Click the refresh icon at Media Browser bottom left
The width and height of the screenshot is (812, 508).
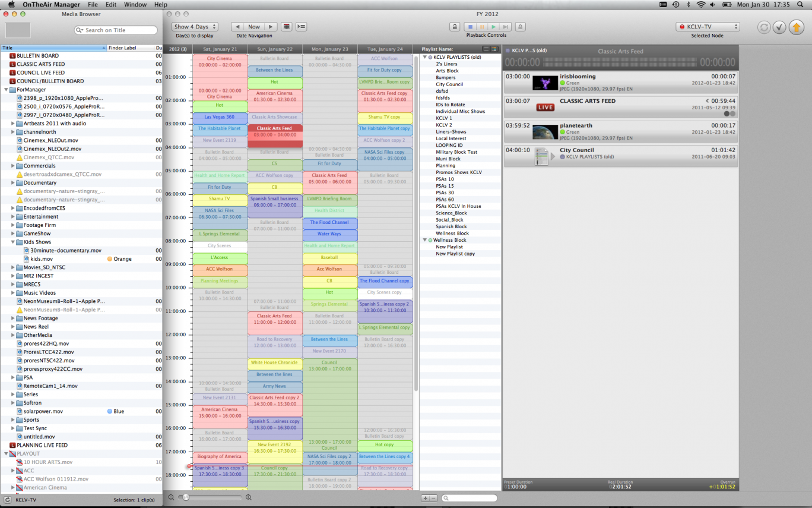pos(8,500)
